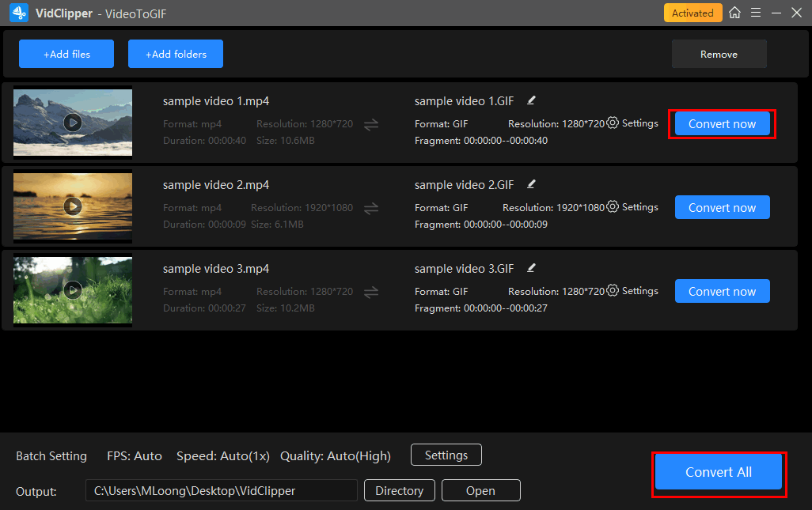Play sample video 3 grass thumbnail
Screen dimensions: 812x510
click(73, 290)
